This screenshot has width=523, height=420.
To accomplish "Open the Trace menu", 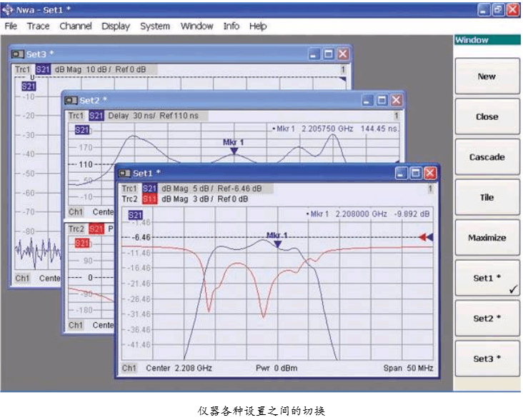I will coord(38,26).
